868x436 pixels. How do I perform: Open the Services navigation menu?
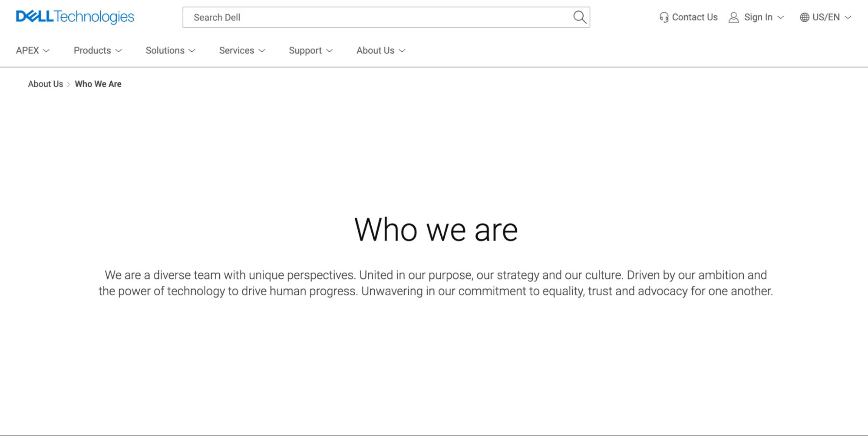click(x=237, y=50)
